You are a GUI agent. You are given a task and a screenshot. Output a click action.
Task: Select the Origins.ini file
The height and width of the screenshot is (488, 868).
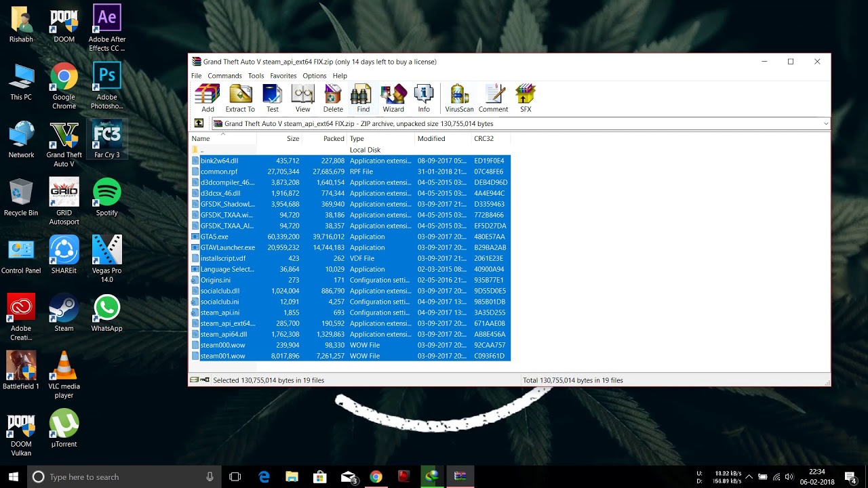[x=350, y=280]
